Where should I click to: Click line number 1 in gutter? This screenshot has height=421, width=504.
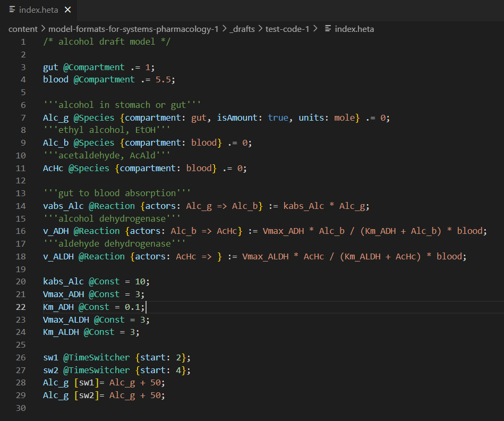tap(23, 42)
